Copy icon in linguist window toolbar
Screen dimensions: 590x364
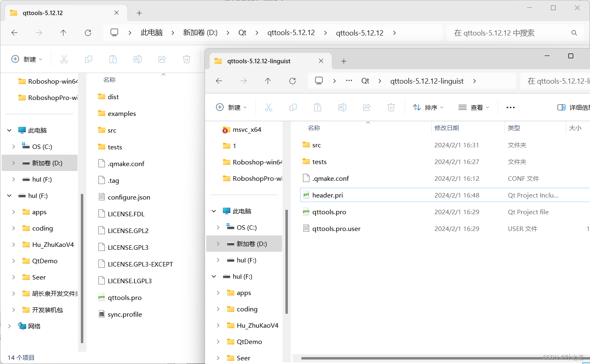point(293,107)
